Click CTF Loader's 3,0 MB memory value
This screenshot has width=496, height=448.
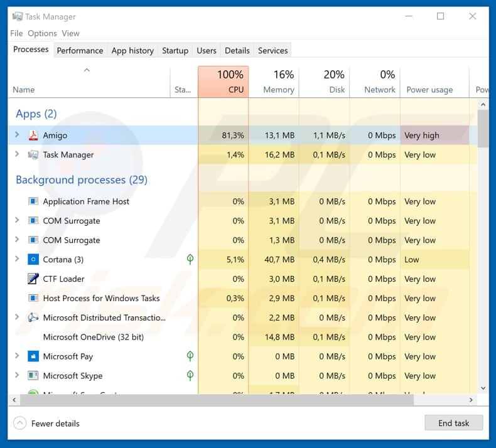pyautogui.click(x=281, y=279)
